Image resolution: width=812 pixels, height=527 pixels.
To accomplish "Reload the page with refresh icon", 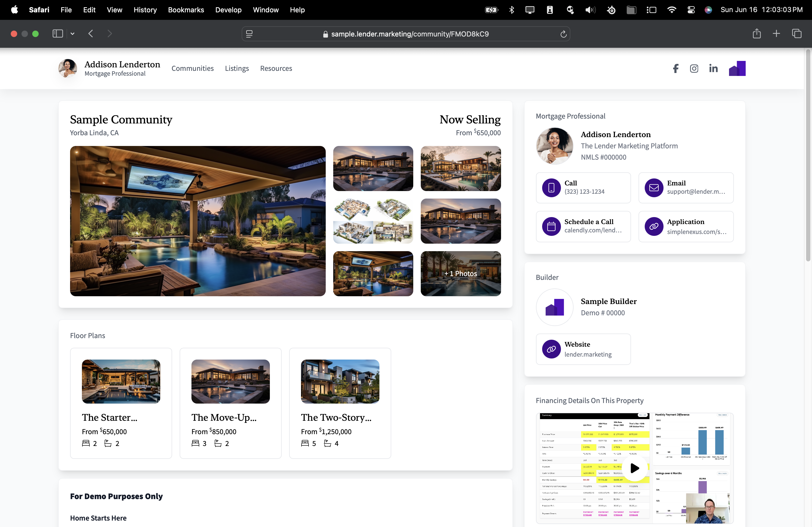I will tap(563, 34).
